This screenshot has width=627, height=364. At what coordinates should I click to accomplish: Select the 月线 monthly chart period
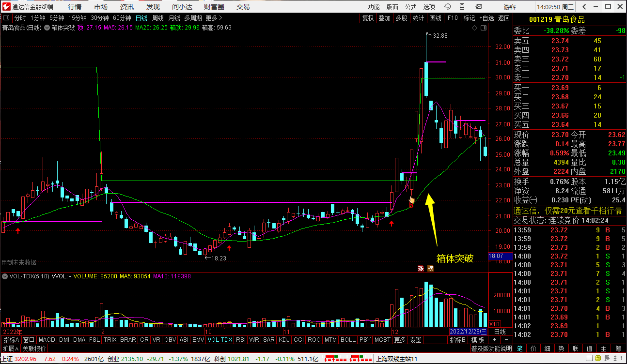174,18
